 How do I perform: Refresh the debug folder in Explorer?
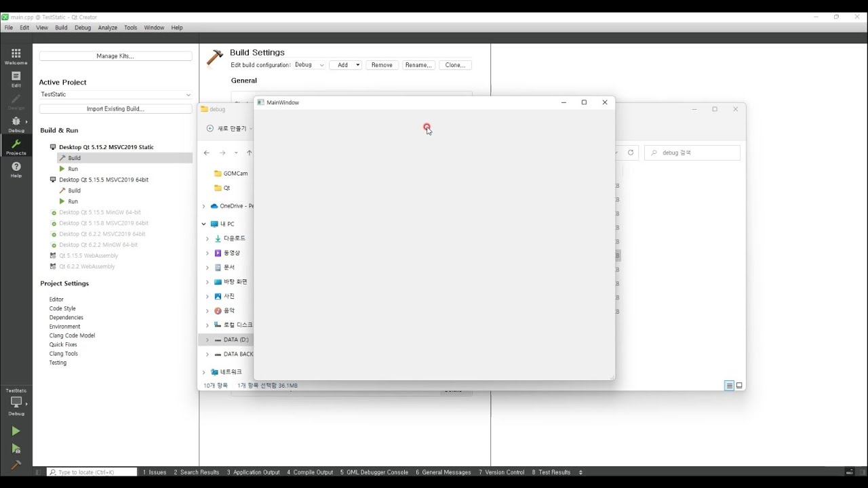pos(631,153)
